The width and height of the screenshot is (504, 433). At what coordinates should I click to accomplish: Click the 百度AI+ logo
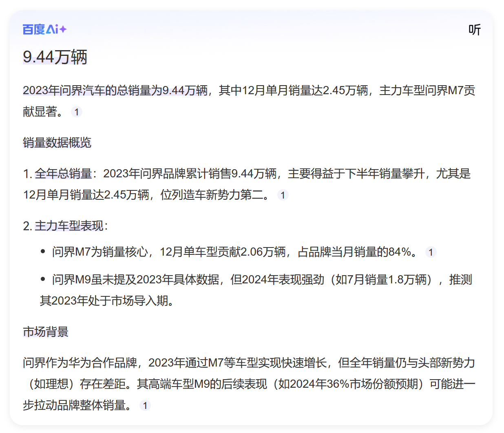click(44, 29)
